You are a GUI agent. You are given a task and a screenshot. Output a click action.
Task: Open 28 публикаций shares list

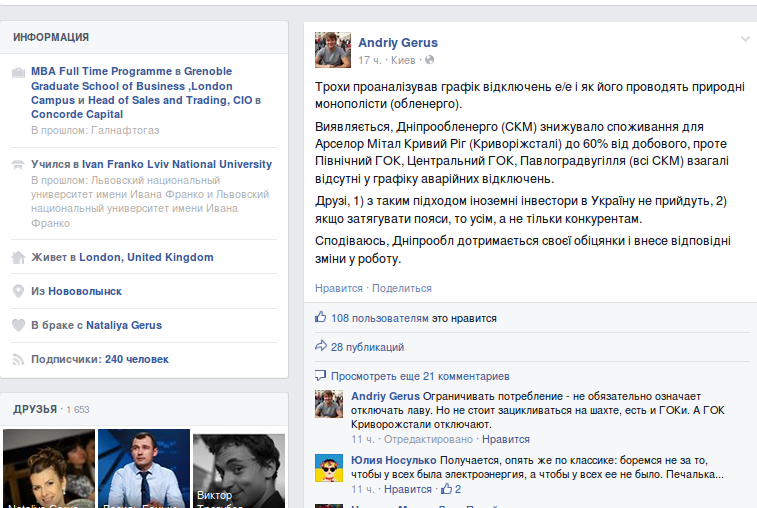(367, 347)
